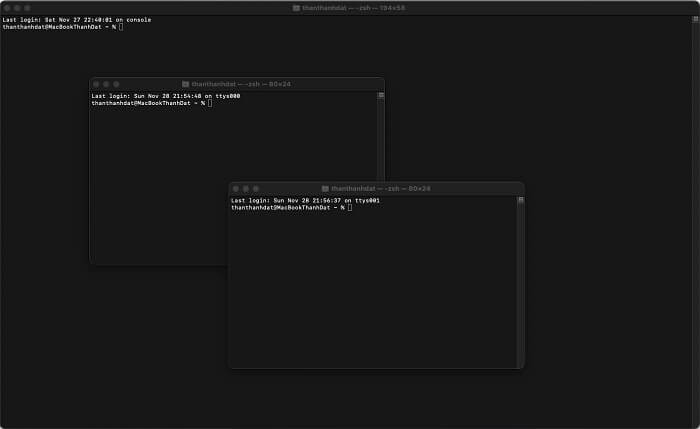Minimize the ttys000 terminal window

[106, 84]
